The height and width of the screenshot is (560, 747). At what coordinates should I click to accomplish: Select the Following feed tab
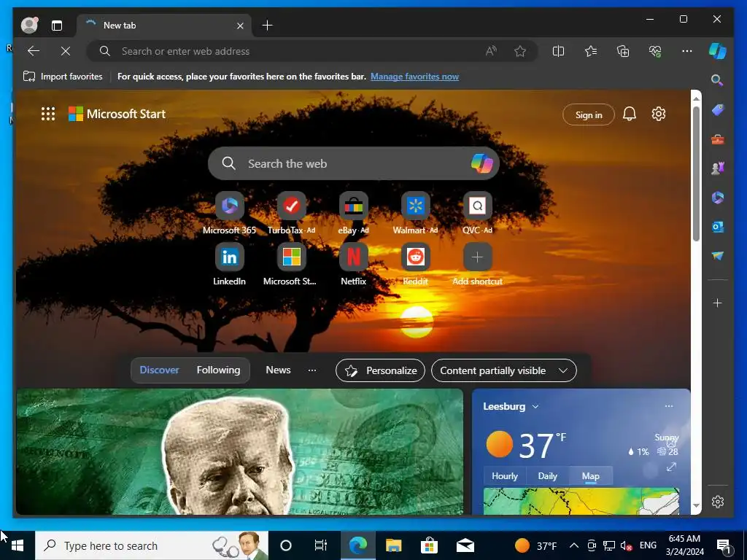click(218, 370)
